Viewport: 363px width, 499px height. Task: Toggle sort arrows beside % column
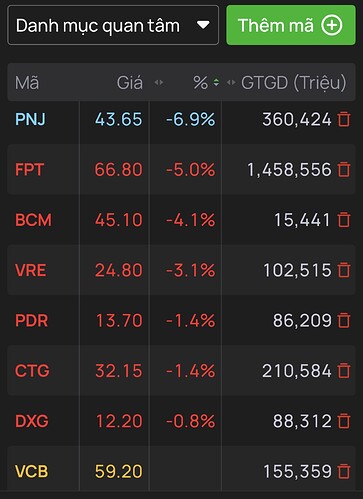point(216,82)
